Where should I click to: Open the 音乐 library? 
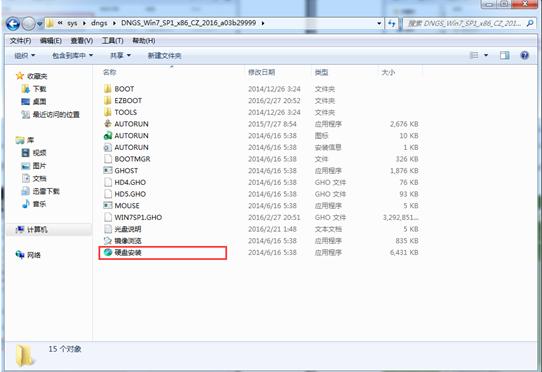pyautogui.click(x=34, y=204)
